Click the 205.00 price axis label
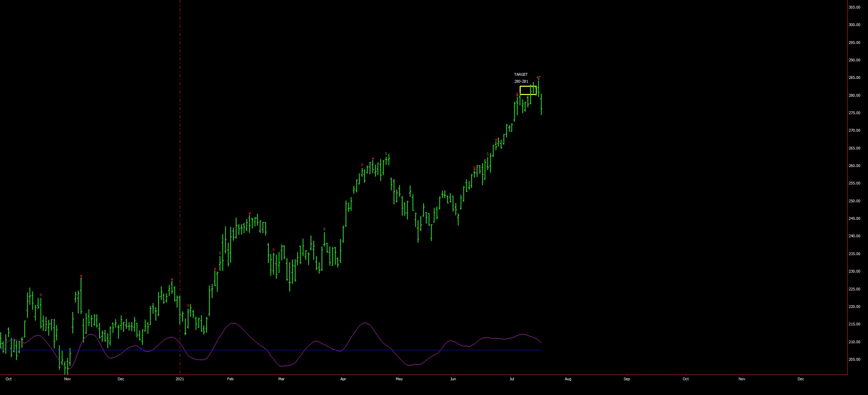Viewport: 868px width, 395px height. click(x=854, y=359)
